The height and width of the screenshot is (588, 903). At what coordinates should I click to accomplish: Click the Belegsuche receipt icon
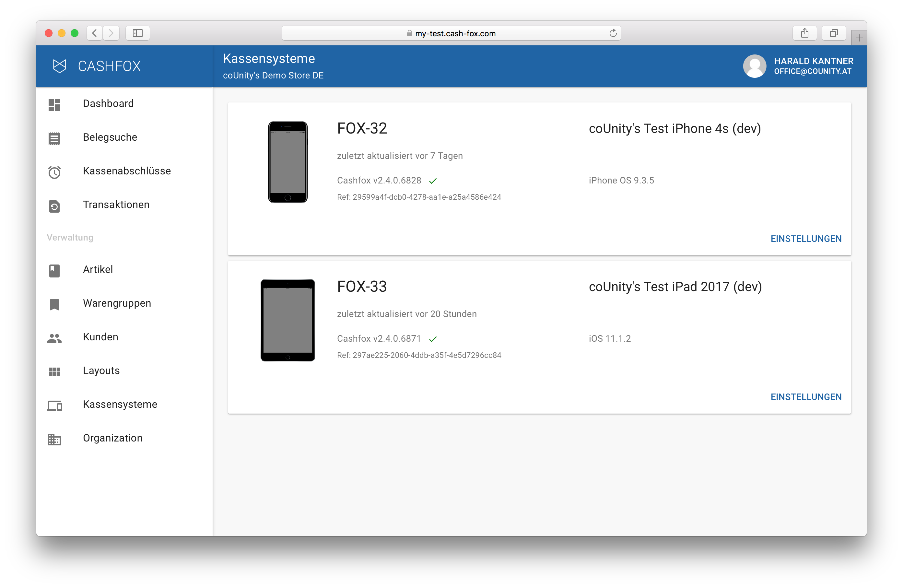tap(54, 138)
